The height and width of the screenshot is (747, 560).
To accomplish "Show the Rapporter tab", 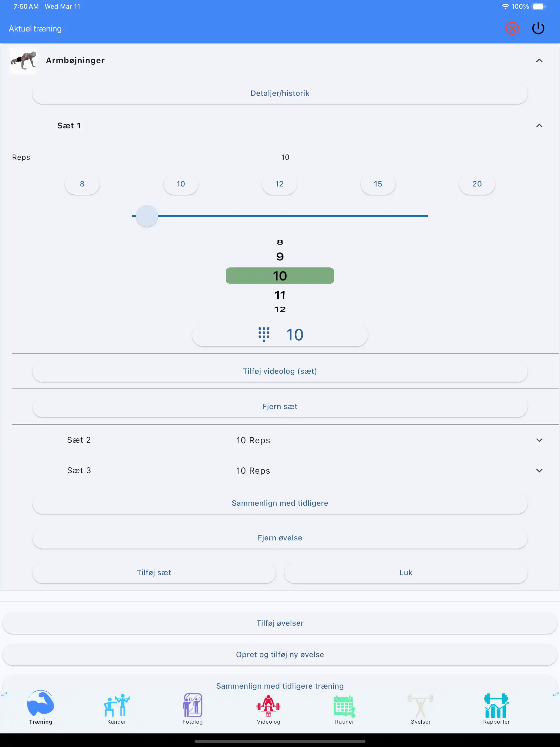I will tap(496, 708).
